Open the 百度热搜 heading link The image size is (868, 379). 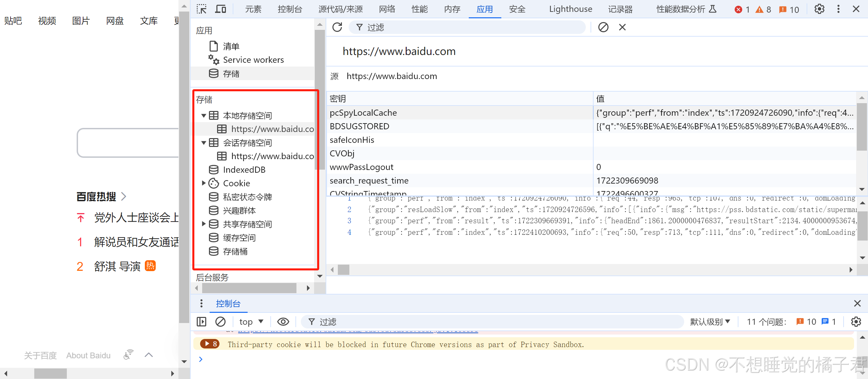click(101, 196)
